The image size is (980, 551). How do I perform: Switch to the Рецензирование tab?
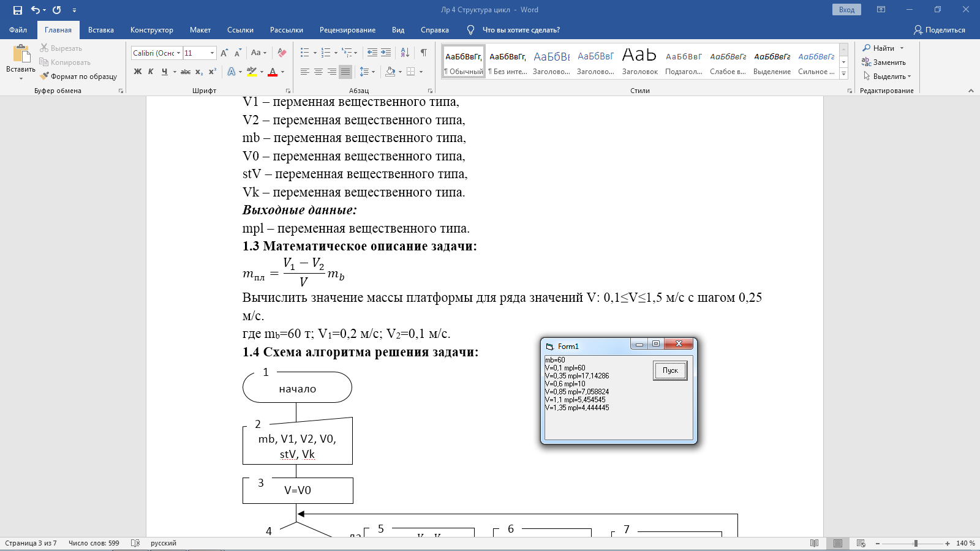(347, 30)
